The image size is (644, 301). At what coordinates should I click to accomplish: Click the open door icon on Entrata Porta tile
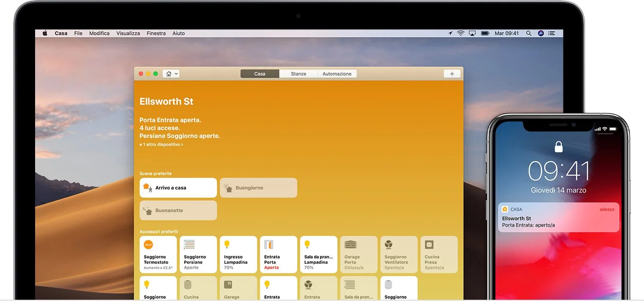point(269,244)
